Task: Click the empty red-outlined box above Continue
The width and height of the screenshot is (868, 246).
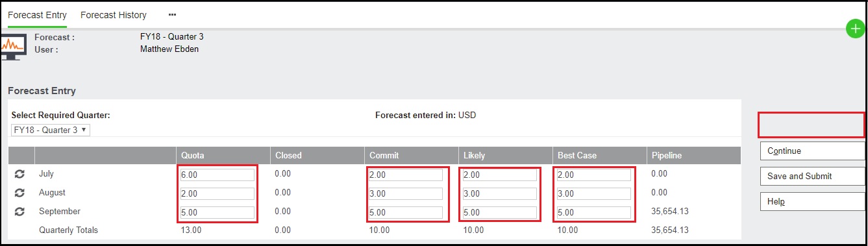Action: (812, 124)
